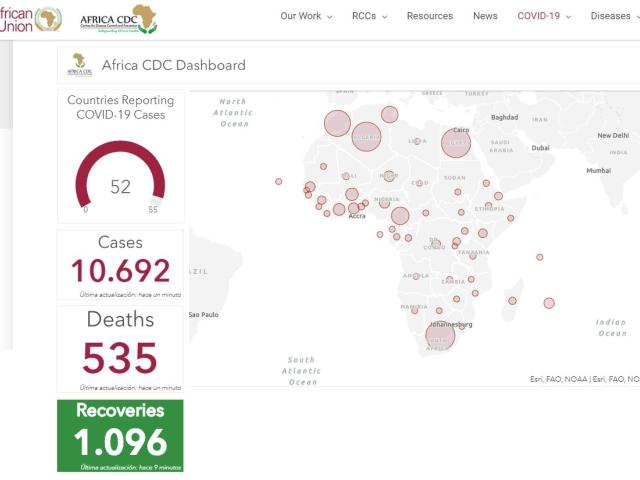Select the Egypt case circle near Cairo
This screenshot has width=640, height=480.
click(456, 143)
